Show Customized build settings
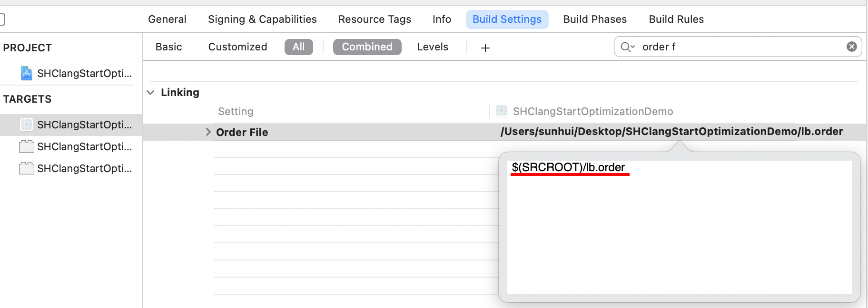Image resolution: width=868 pixels, height=308 pixels. tap(237, 47)
